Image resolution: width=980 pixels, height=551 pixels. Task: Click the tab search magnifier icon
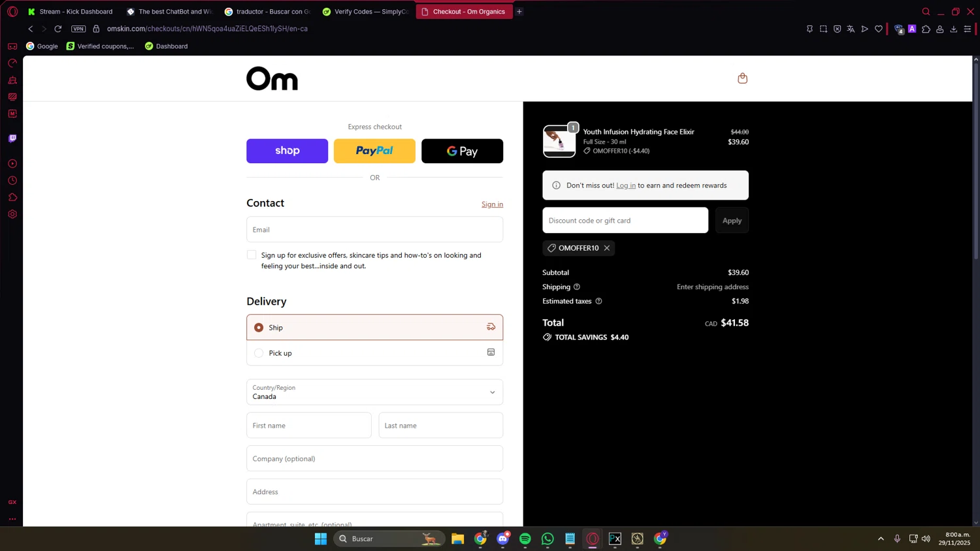click(926, 12)
